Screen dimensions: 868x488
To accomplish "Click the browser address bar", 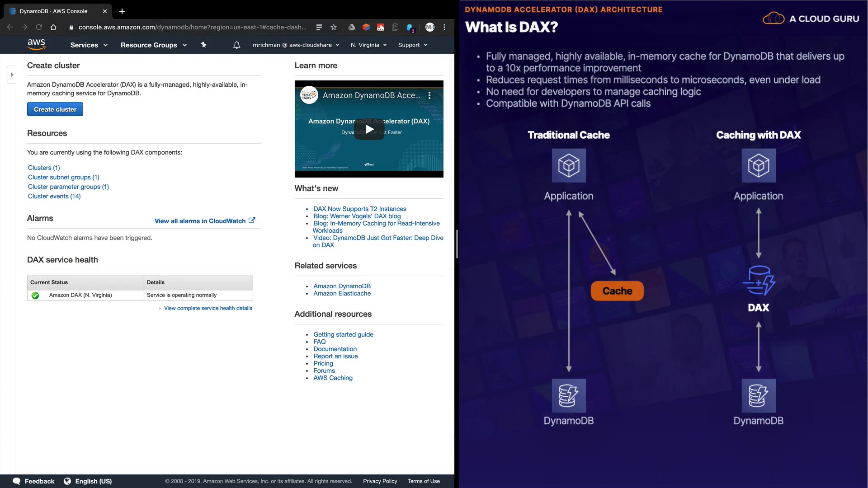I will click(x=192, y=27).
